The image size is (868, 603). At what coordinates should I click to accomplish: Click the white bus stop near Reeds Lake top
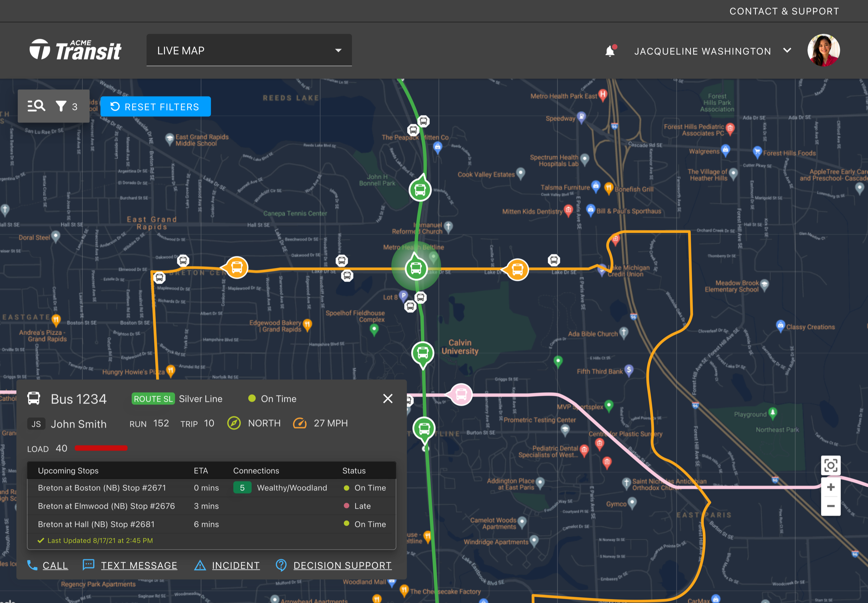424,121
